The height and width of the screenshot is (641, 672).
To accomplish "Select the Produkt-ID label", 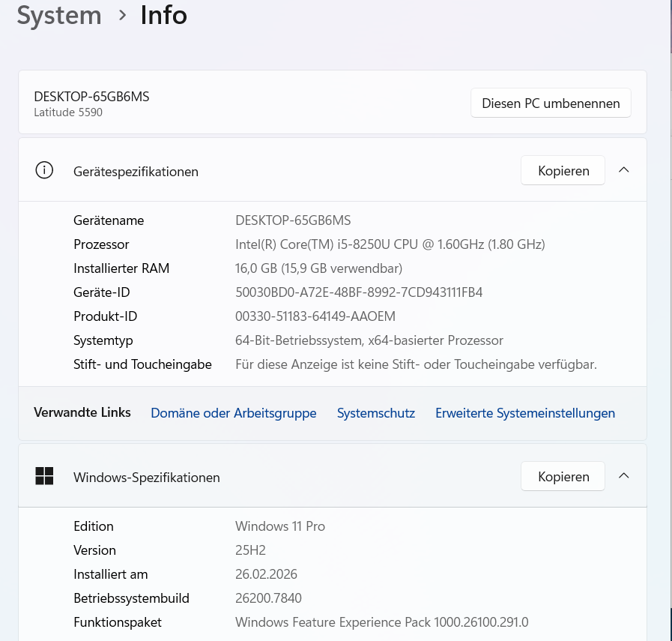I will [x=106, y=316].
